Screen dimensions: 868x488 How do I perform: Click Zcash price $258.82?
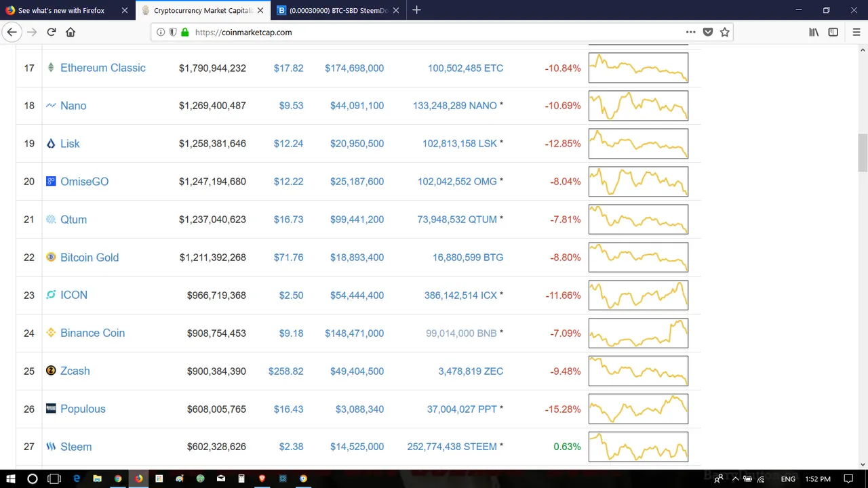(x=285, y=371)
